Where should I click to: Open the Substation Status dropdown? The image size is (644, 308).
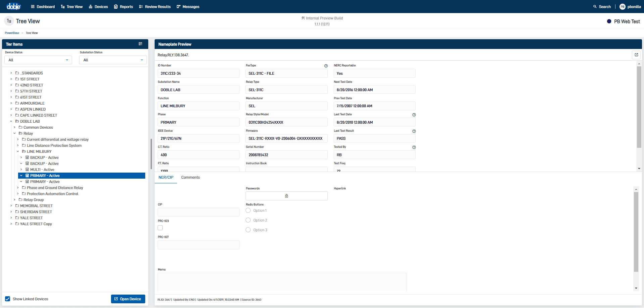coord(113,60)
